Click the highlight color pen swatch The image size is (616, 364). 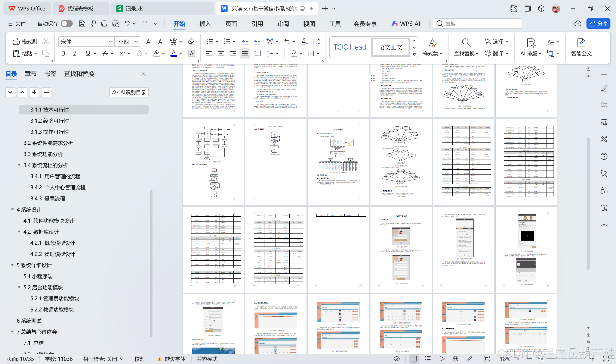point(156,53)
